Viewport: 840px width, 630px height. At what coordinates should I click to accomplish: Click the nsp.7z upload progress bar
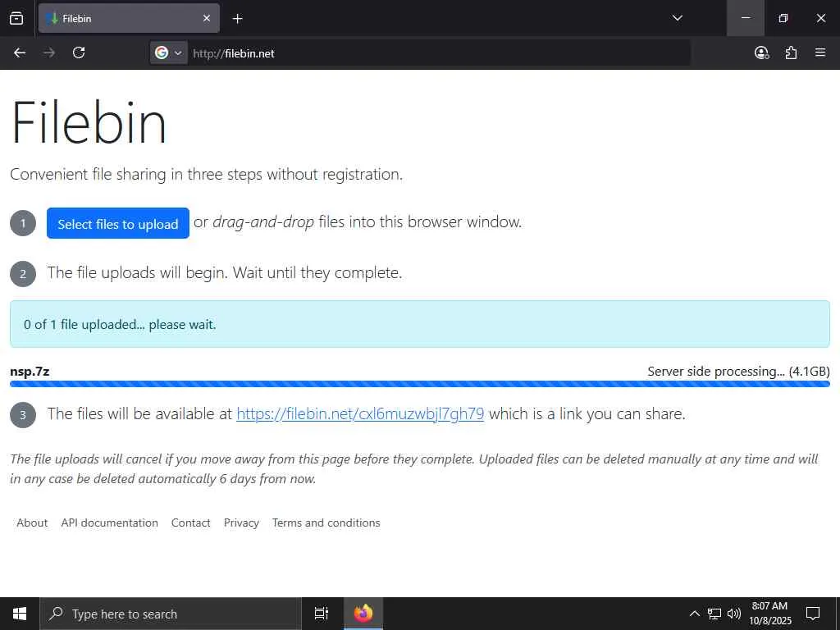(419, 384)
